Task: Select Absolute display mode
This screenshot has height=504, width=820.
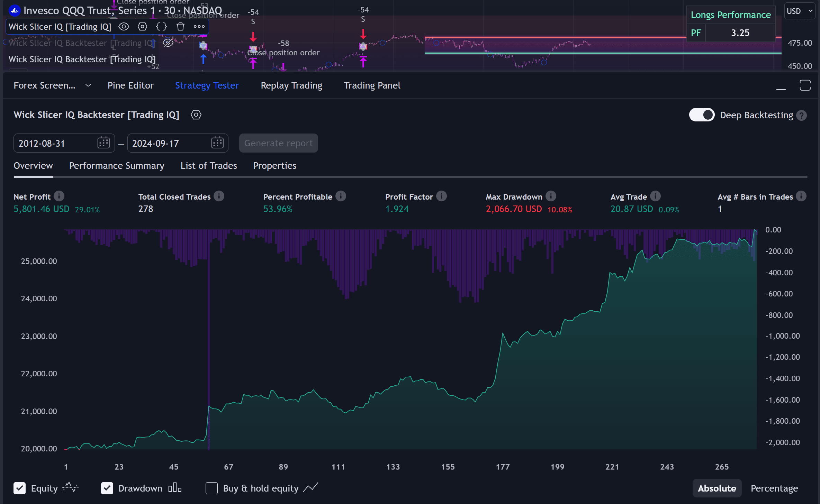Action: click(717, 488)
